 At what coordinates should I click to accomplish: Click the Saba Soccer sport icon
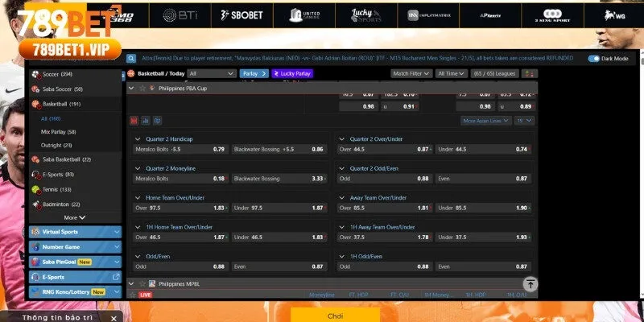(x=35, y=89)
